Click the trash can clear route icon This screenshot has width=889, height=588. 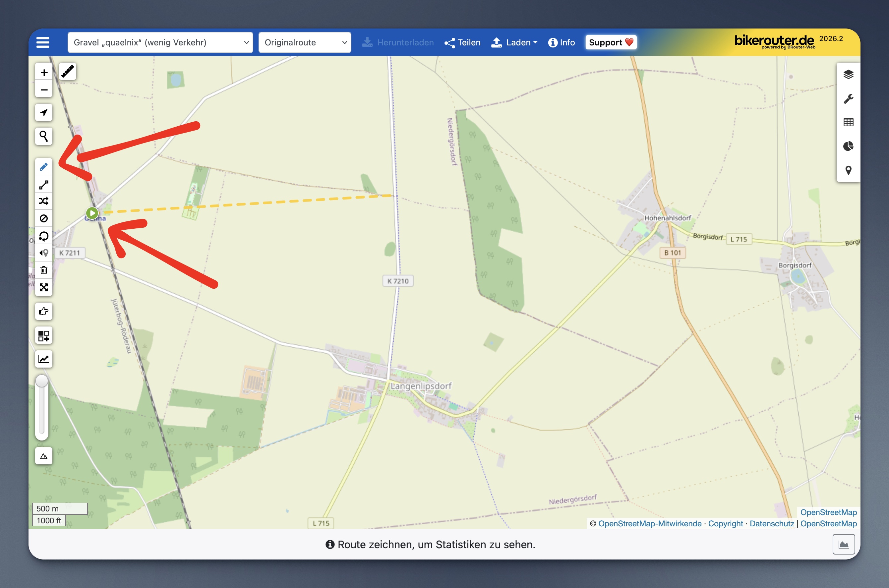pos(43,270)
